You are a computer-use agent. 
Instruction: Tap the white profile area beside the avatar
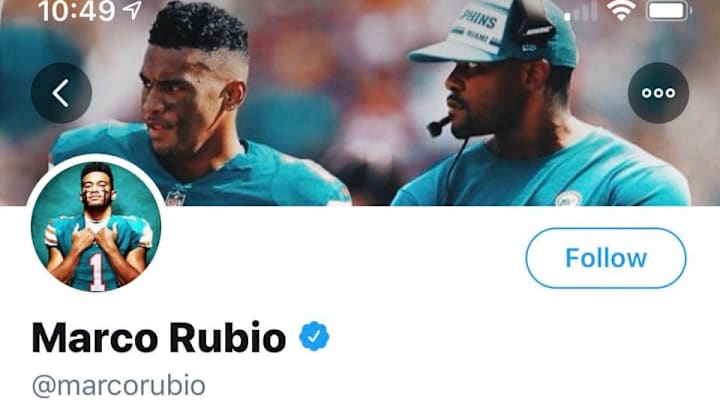point(344,259)
